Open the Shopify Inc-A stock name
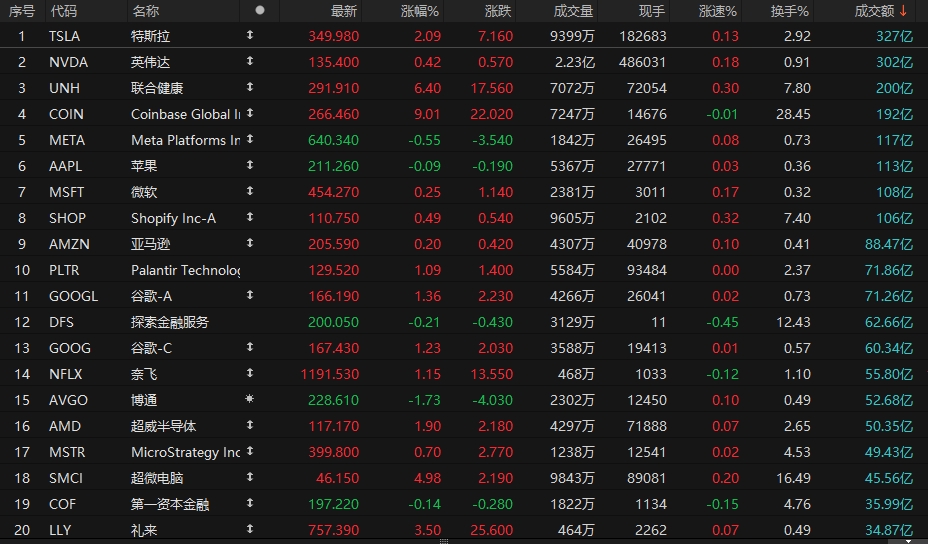This screenshot has width=928, height=544. click(x=173, y=218)
